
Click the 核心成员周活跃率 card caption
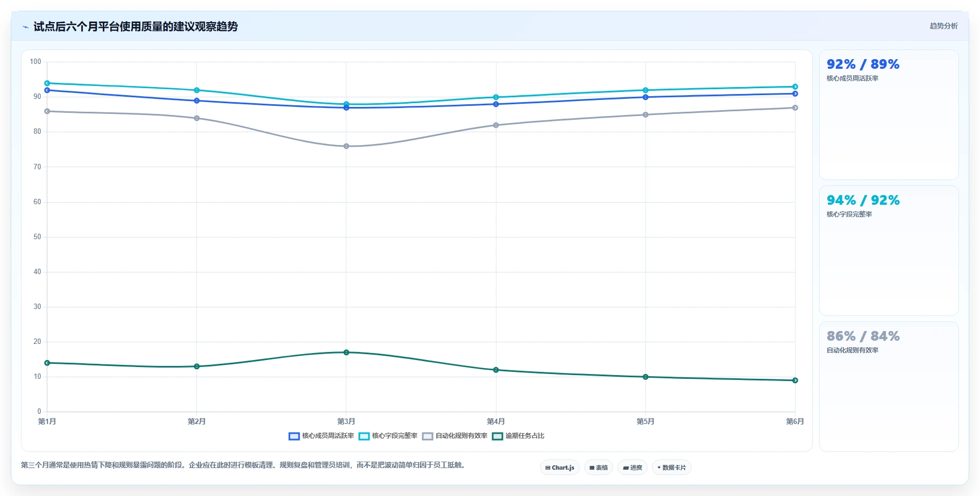click(853, 78)
